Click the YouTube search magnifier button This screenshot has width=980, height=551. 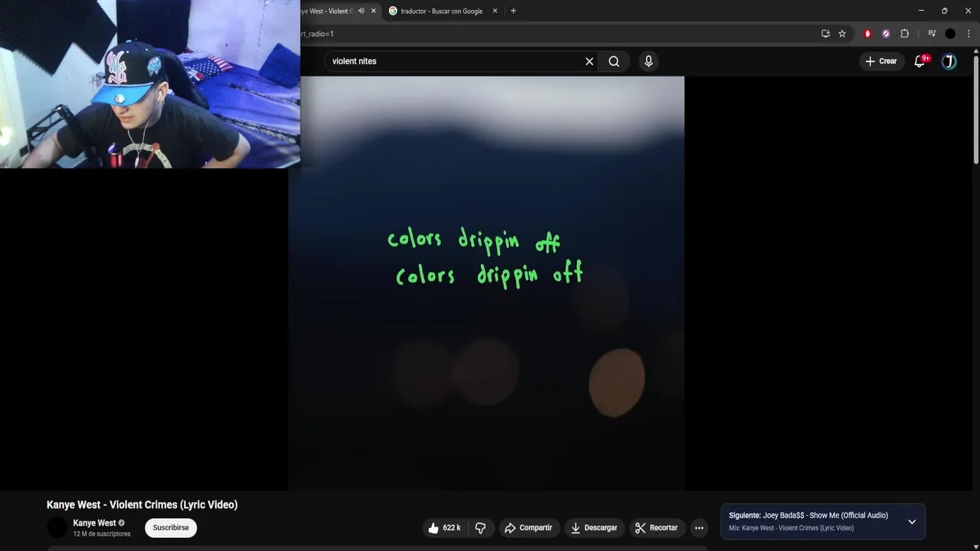click(x=614, y=61)
